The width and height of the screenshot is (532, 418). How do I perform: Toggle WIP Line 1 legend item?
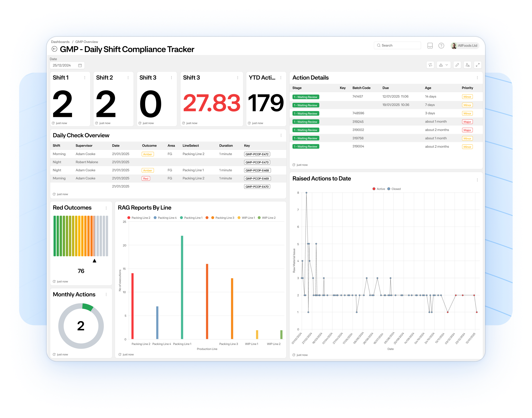pos(246,218)
